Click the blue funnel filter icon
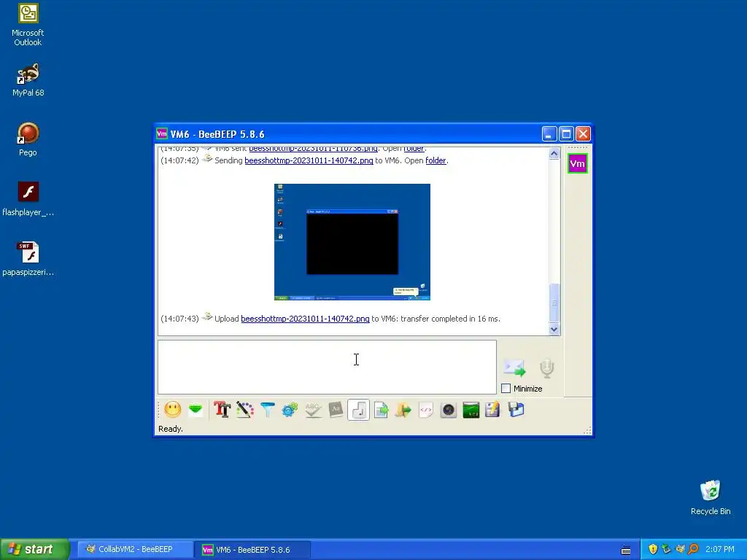Viewport: 747px width, 560px height. click(x=268, y=410)
